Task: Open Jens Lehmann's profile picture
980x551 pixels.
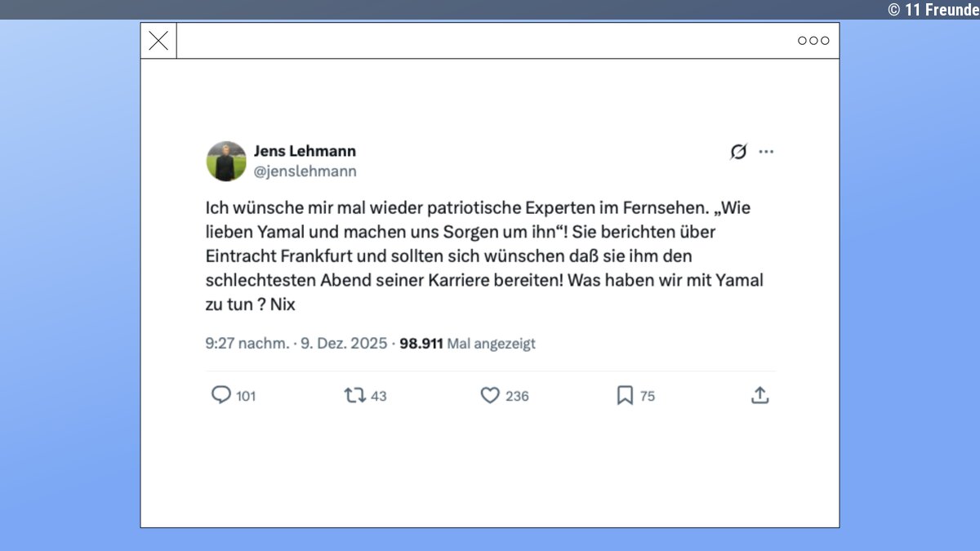Action: [x=226, y=161]
